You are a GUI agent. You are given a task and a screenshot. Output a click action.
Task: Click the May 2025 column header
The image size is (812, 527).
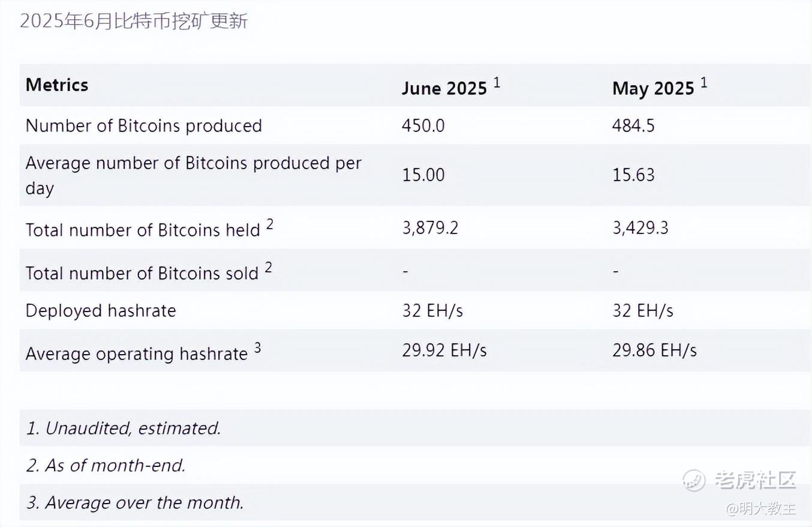660,86
